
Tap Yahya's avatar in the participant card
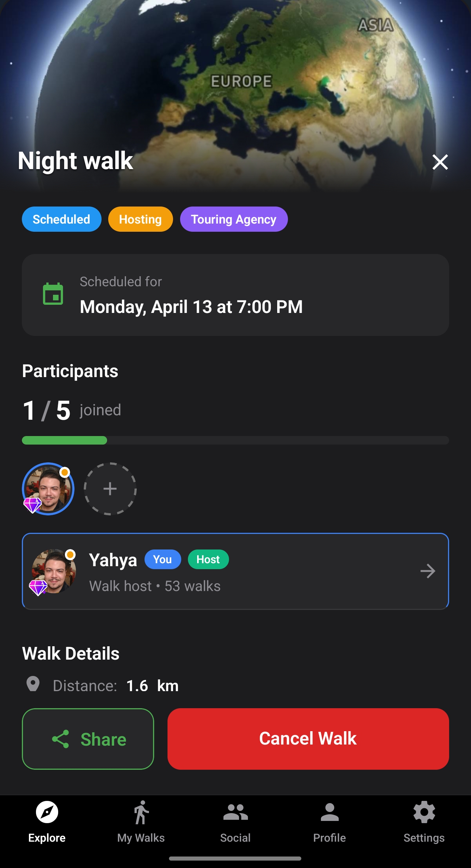(x=54, y=571)
